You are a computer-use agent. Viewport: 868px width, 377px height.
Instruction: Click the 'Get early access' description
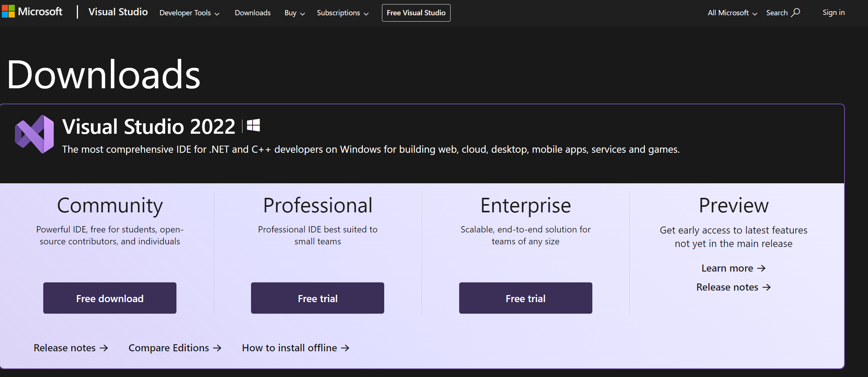coord(734,237)
